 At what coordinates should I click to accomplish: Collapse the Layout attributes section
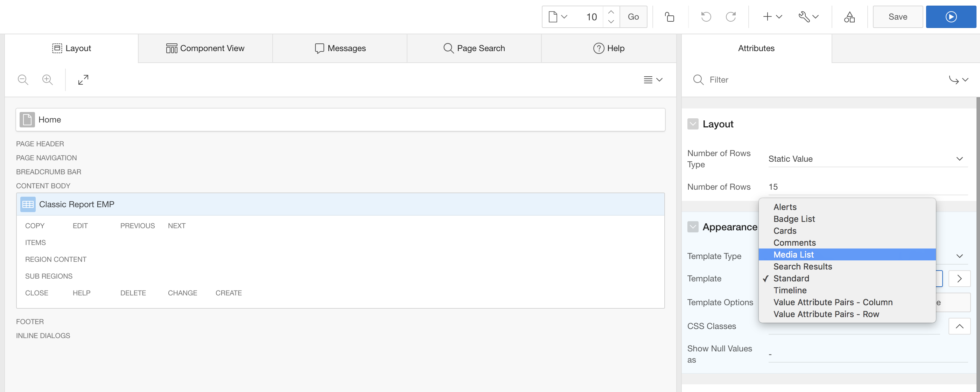(693, 124)
